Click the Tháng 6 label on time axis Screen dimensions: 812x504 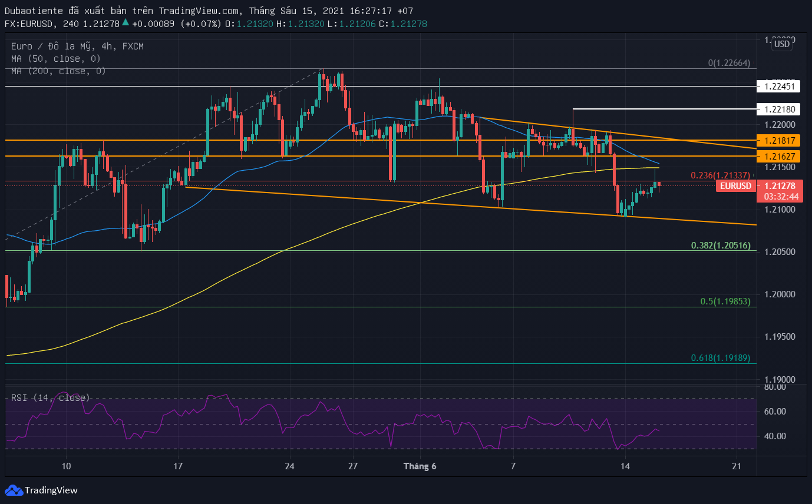420,466
